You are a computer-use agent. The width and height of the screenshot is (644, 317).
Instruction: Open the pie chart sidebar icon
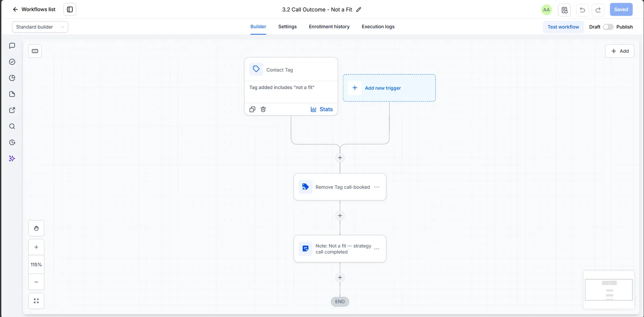pyautogui.click(x=12, y=78)
